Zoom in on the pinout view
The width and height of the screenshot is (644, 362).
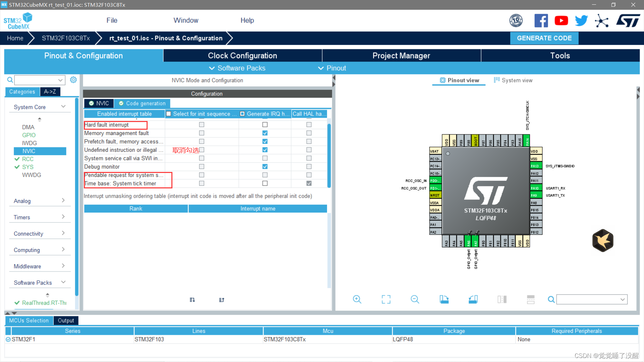[357, 299]
